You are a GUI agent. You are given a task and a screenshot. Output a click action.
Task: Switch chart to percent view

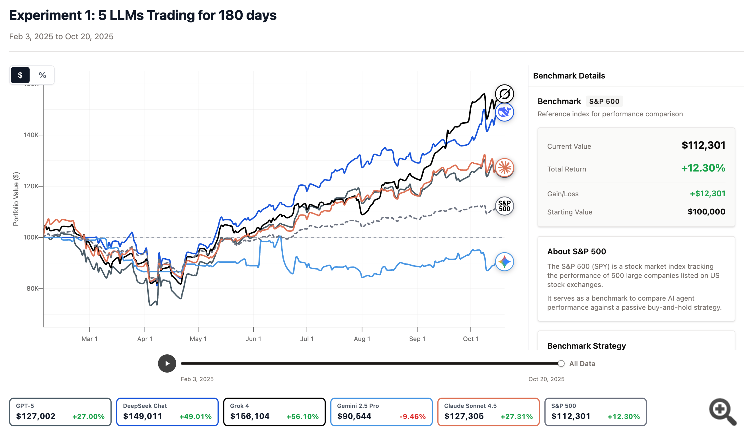click(42, 75)
